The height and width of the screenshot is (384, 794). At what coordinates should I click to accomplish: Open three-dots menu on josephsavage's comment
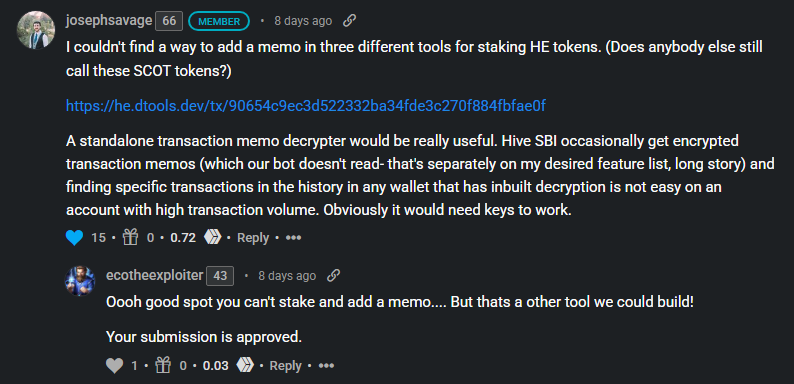point(294,237)
